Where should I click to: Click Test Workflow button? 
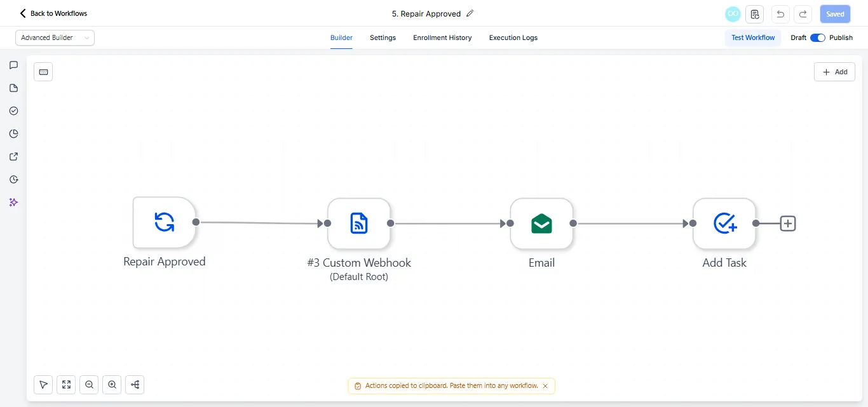[753, 38]
